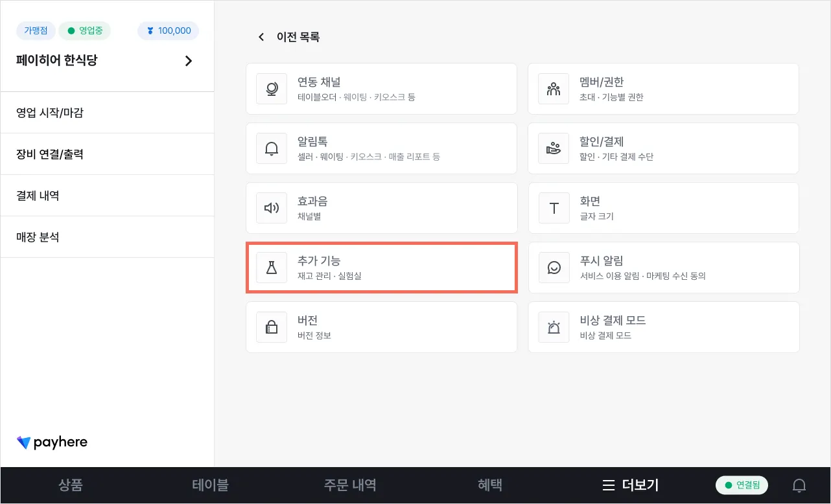The height and width of the screenshot is (504, 831).
Task: Click the bell icon for 알림톡
Action: 272,148
